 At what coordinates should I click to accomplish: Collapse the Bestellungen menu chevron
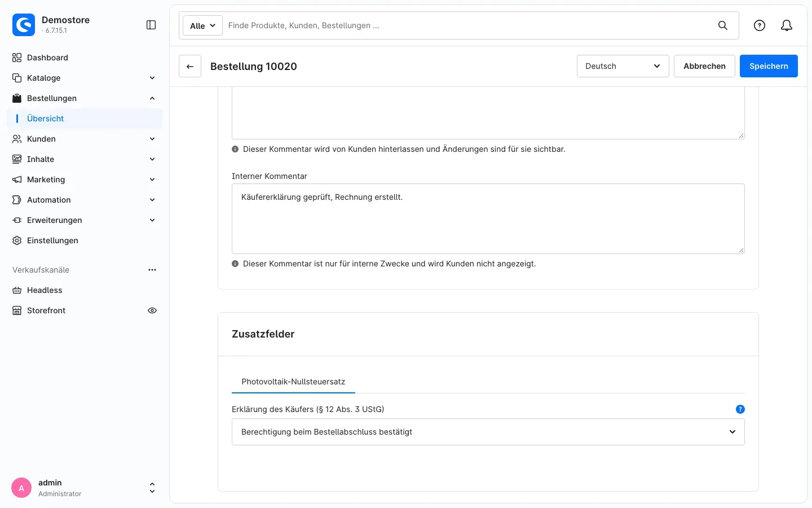(x=152, y=98)
